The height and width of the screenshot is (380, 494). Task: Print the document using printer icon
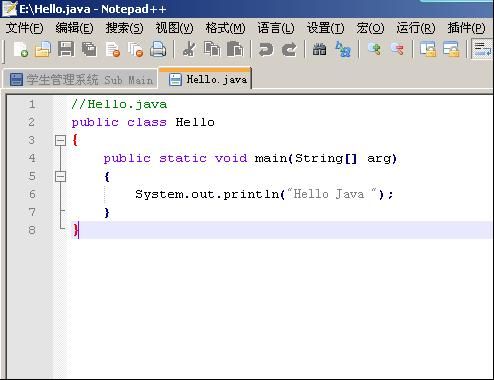pyautogui.click(x=158, y=49)
